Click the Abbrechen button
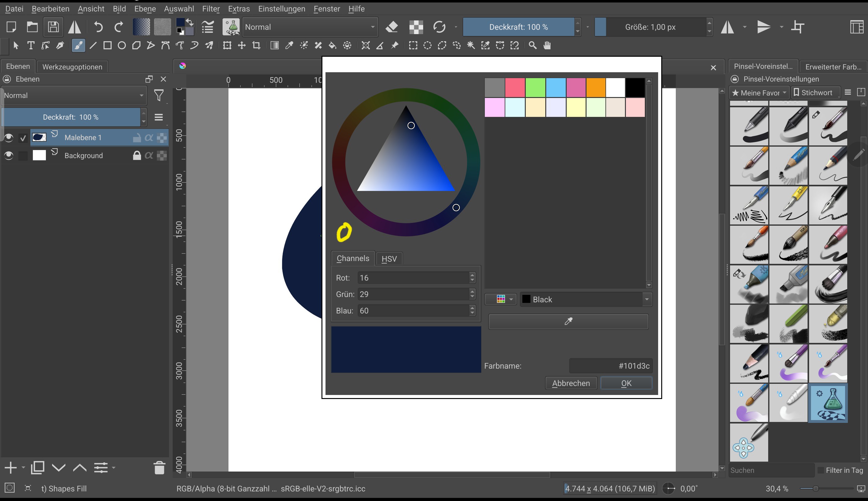The image size is (868, 501). (571, 383)
